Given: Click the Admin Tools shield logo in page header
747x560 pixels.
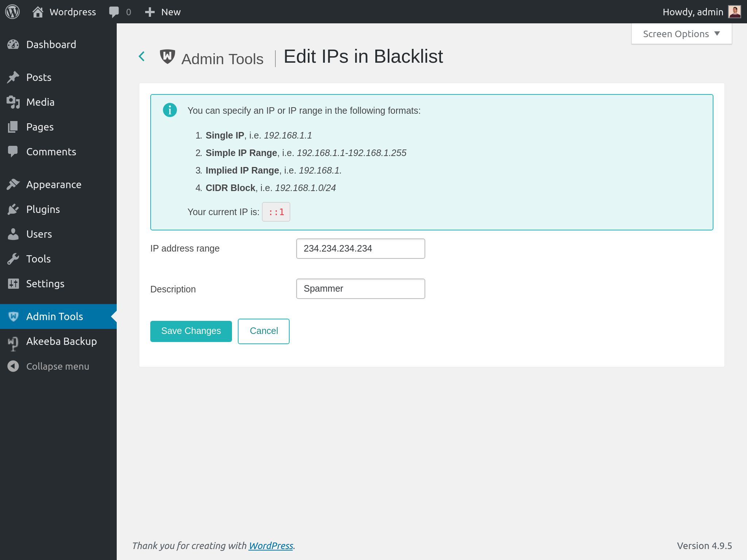Looking at the screenshot, I should tap(167, 57).
